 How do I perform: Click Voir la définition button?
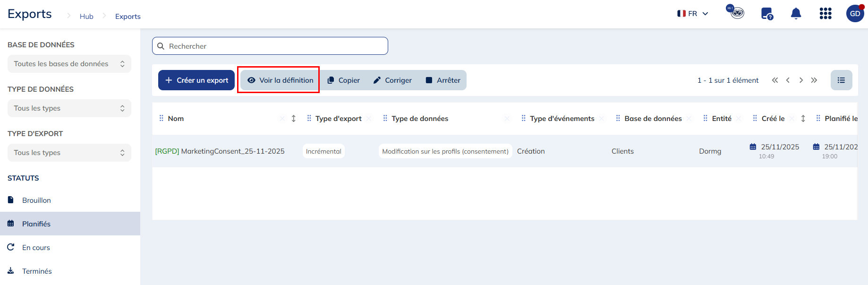(280, 80)
